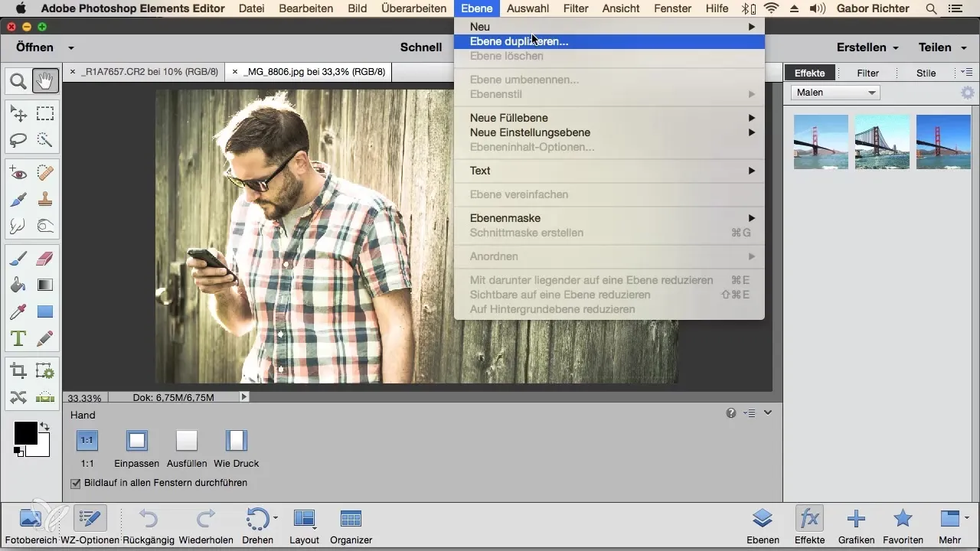
Task: Select the Clone Stamp tool
Action: coord(45,200)
